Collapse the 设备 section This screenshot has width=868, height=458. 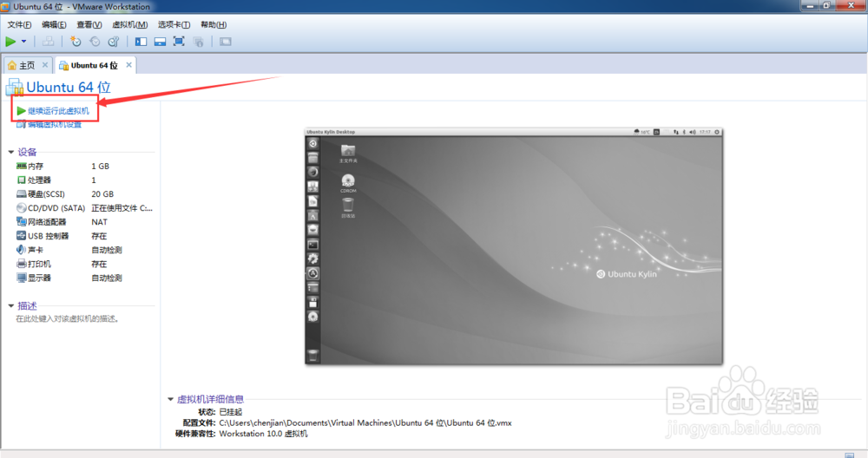pyautogui.click(x=11, y=152)
